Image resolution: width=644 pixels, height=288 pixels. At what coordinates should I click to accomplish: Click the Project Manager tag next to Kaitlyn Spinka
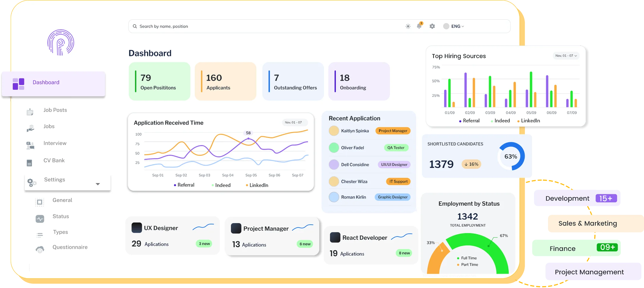(x=393, y=130)
